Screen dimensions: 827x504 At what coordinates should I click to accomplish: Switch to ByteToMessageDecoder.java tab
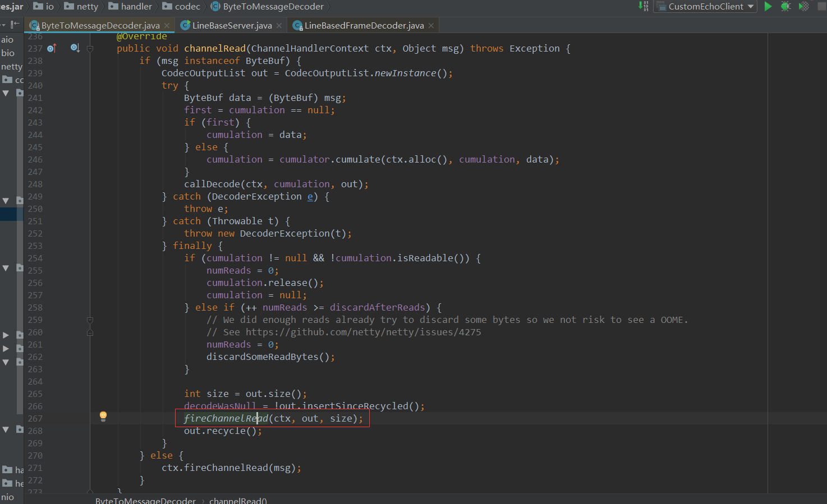(100, 25)
